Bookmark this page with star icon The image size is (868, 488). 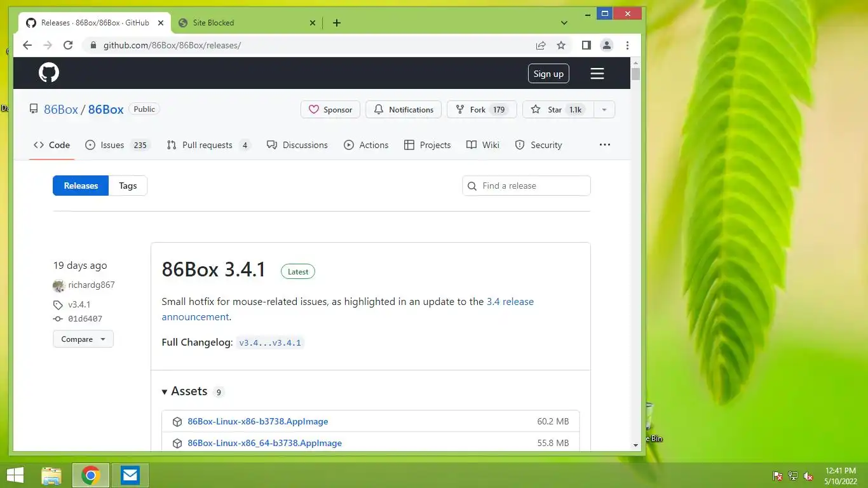pyautogui.click(x=561, y=45)
